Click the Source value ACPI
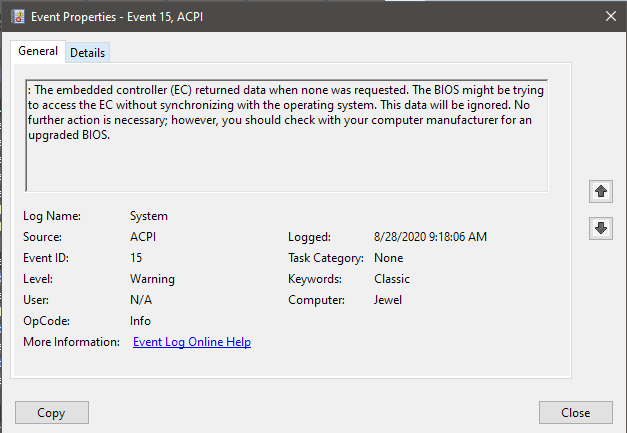The image size is (627, 433). pos(145,237)
